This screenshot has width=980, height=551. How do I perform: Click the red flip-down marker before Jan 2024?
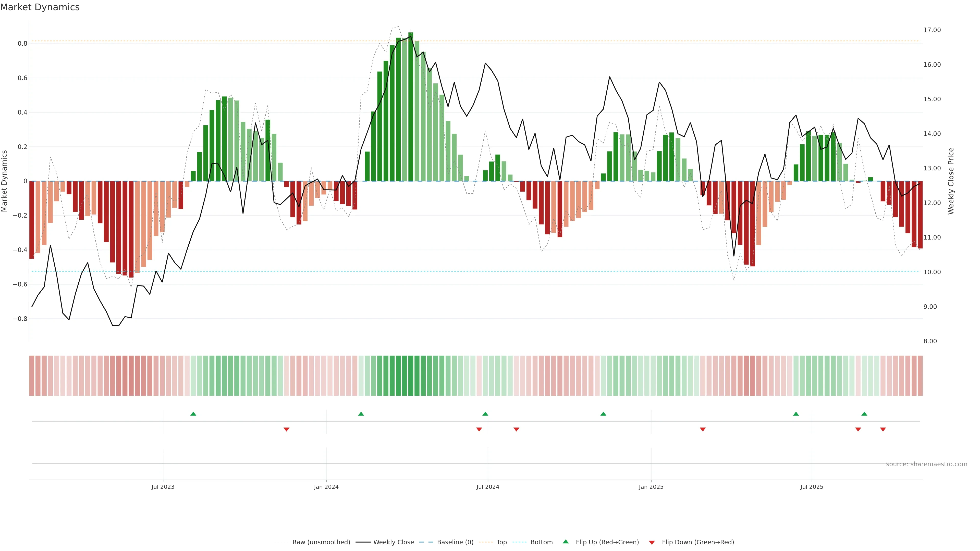point(286,429)
